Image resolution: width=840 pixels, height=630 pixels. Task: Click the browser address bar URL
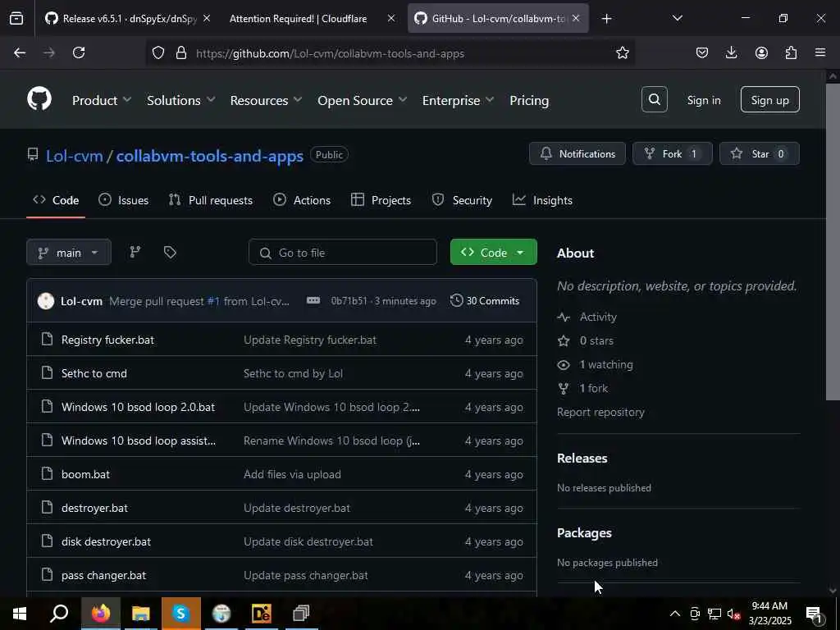point(330,53)
